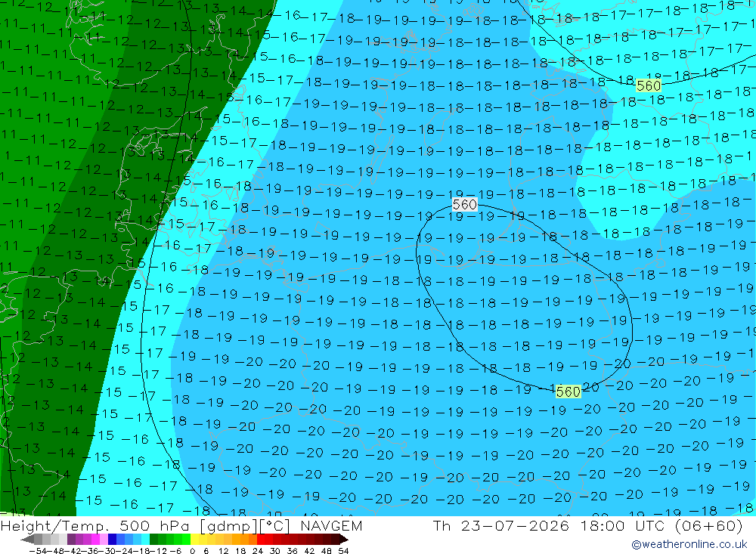The image size is (756, 554).
Task: Pick the cyan legend swatch near -18
Action: click(x=145, y=539)
